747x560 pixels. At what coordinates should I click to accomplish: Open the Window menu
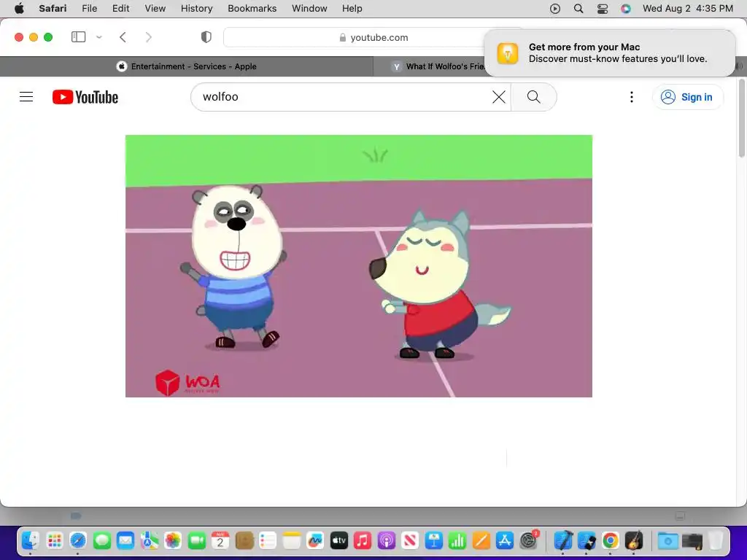[x=309, y=9]
